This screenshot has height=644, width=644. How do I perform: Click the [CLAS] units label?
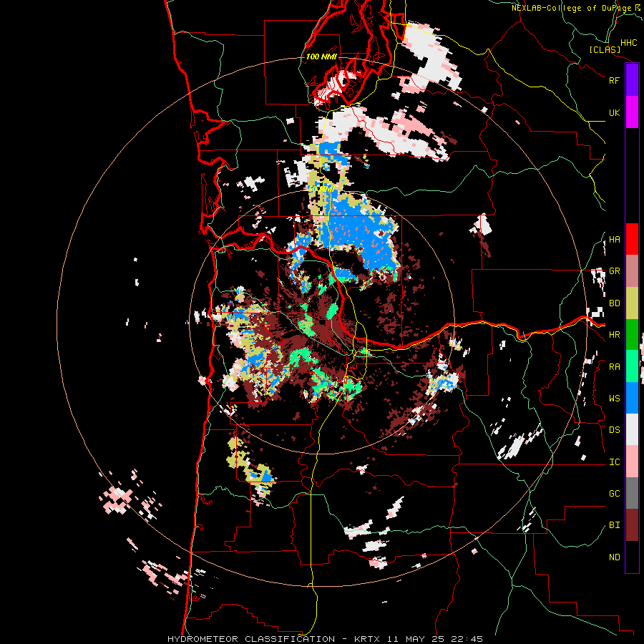[605, 50]
